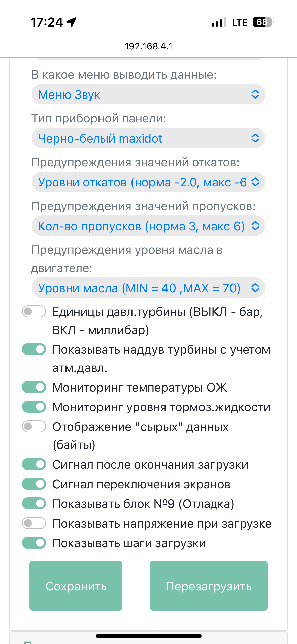297x644 pixels.
Task: Toggle Сигнал переключения экранов switch
Action: [x=34, y=484]
